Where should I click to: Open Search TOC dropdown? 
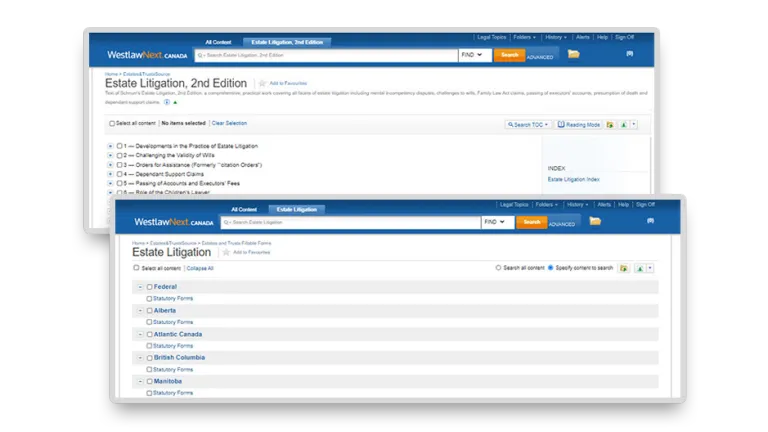[528, 125]
